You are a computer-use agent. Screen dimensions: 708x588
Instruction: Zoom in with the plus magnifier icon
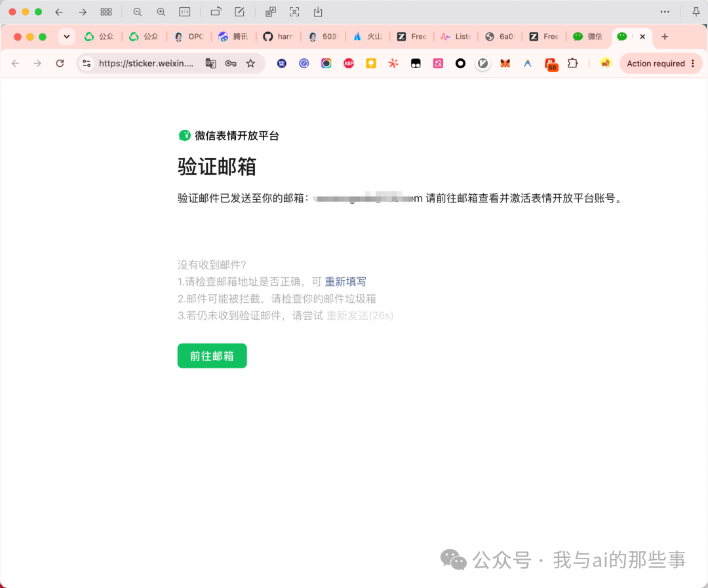point(161,12)
